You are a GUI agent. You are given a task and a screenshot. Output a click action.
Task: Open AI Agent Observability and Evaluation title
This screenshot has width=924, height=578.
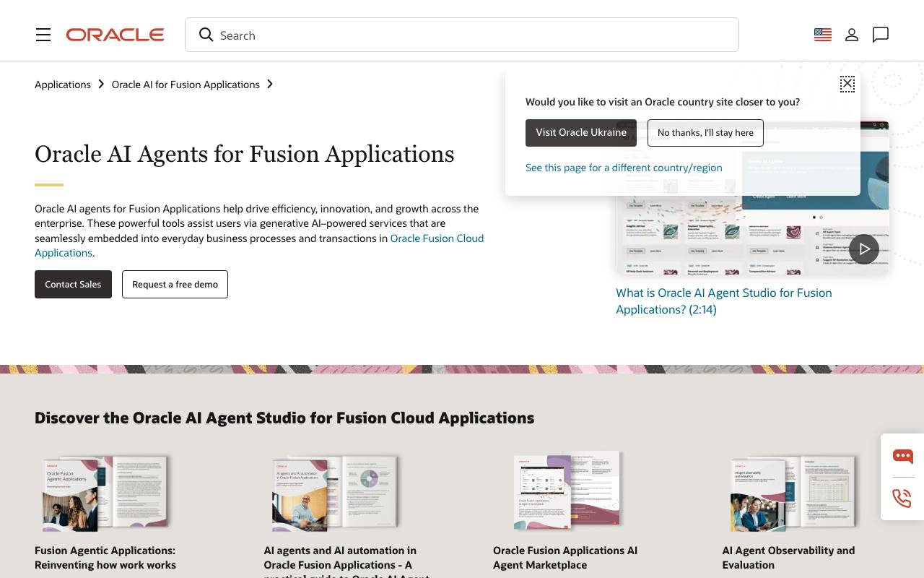coord(788,558)
